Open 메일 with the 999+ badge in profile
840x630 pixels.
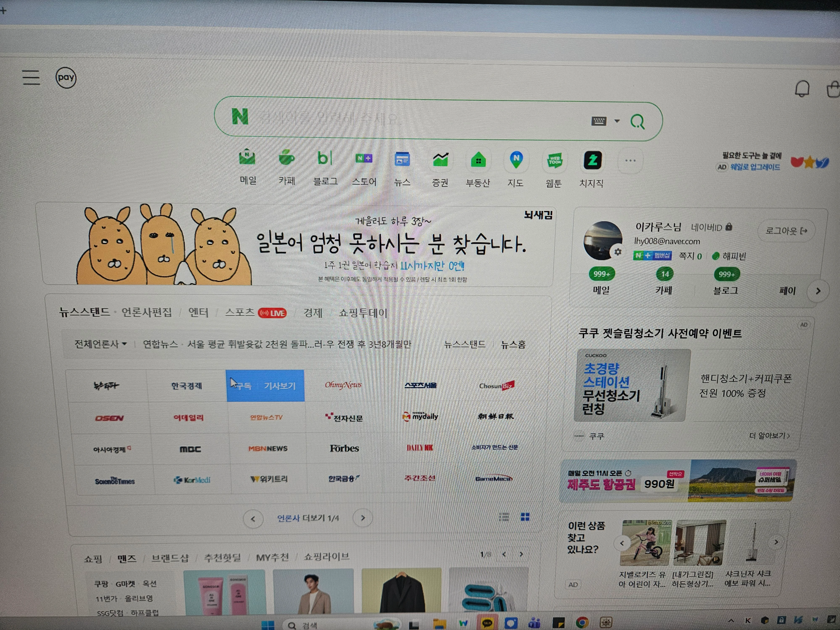[601, 281]
